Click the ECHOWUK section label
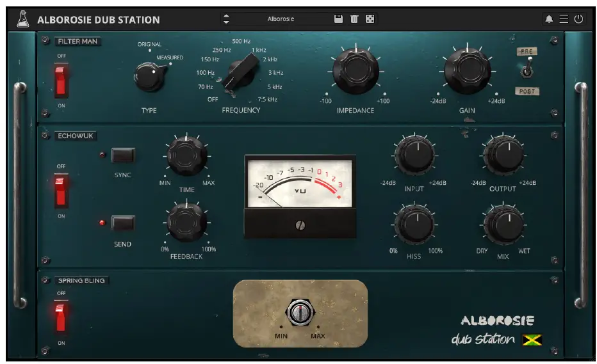 tap(76, 136)
